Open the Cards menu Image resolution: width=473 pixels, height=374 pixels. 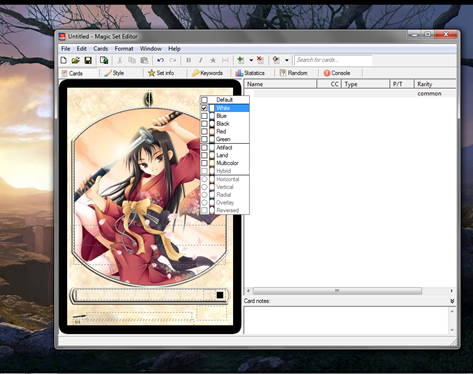[101, 49]
